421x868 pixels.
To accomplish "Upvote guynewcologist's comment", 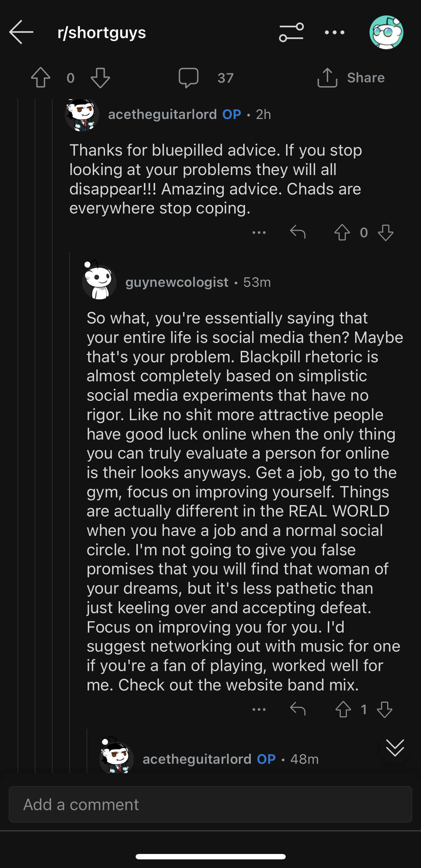I will coord(343,709).
